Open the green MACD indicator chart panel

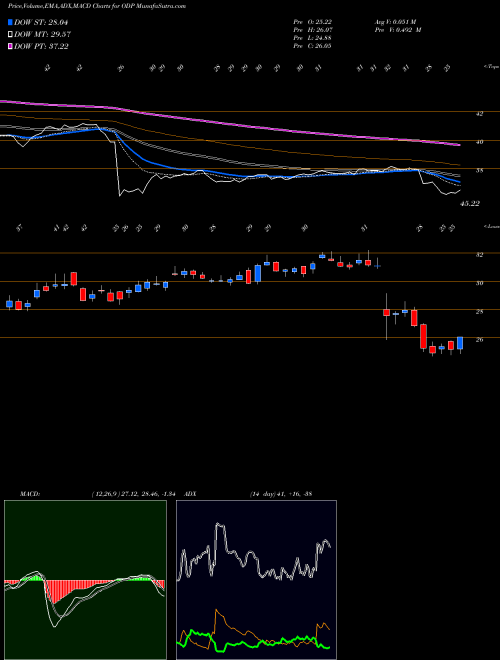pyautogui.click(x=85, y=580)
